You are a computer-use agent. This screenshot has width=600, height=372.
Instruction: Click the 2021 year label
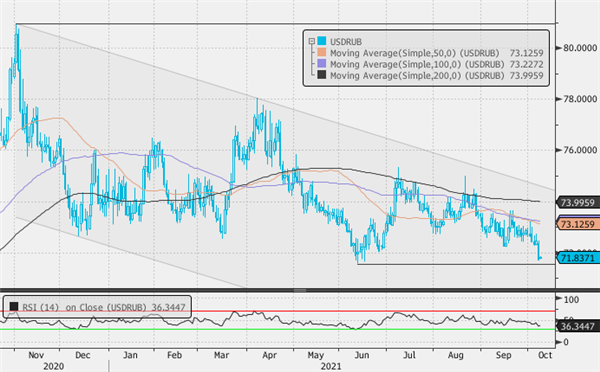331,366
